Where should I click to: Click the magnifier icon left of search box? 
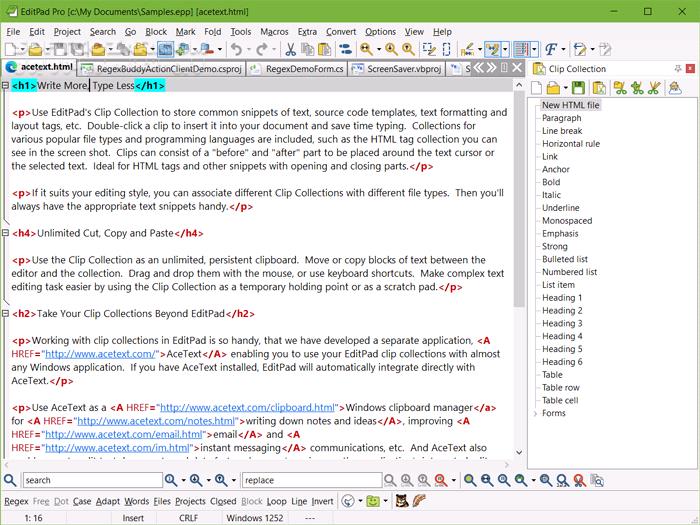click(12, 481)
